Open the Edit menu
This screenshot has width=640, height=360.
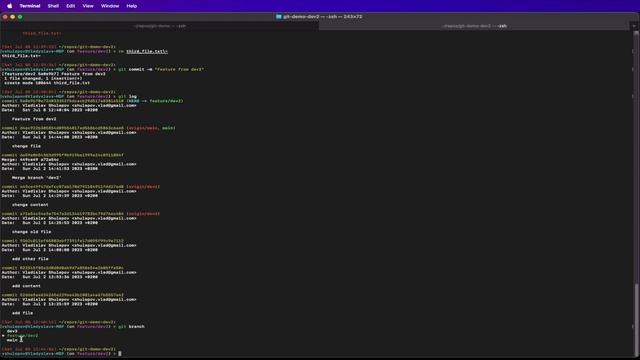pos(71,6)
